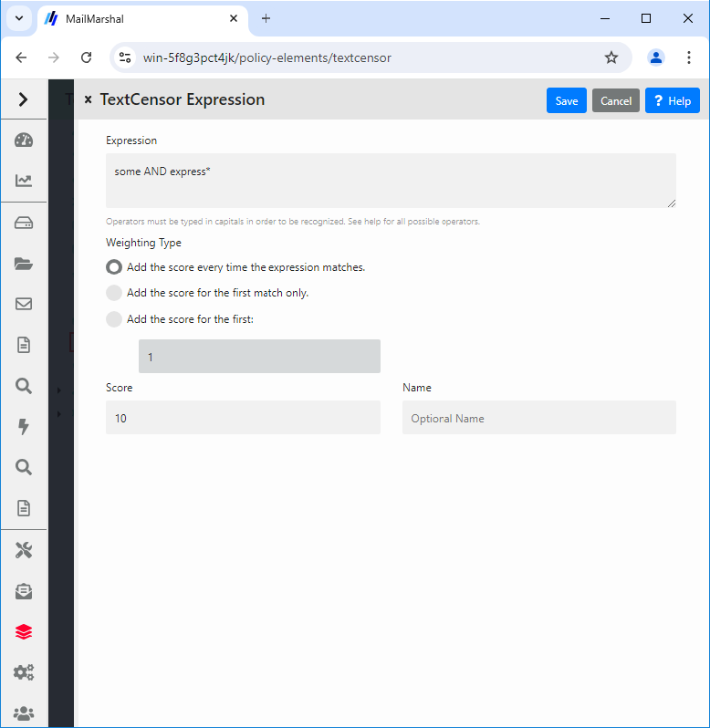This screenshot has height=728, width=710.
Task: Click into the Expression text area
Action: (x=391, y=181)
